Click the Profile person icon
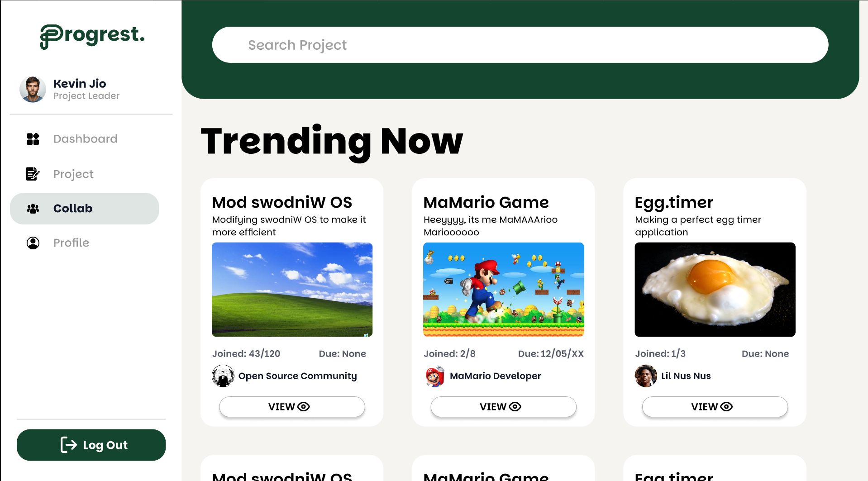Image resolution: width=868 pixels, height=481 pixels. pos(33,243)
